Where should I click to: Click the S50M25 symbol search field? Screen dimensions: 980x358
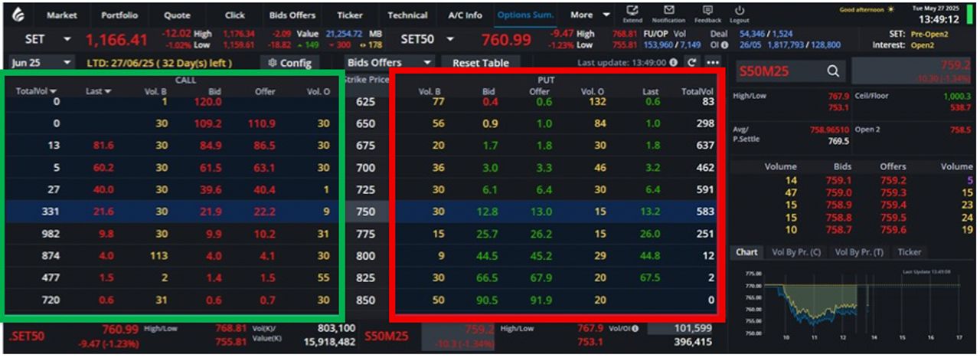[x=791, y=71]
